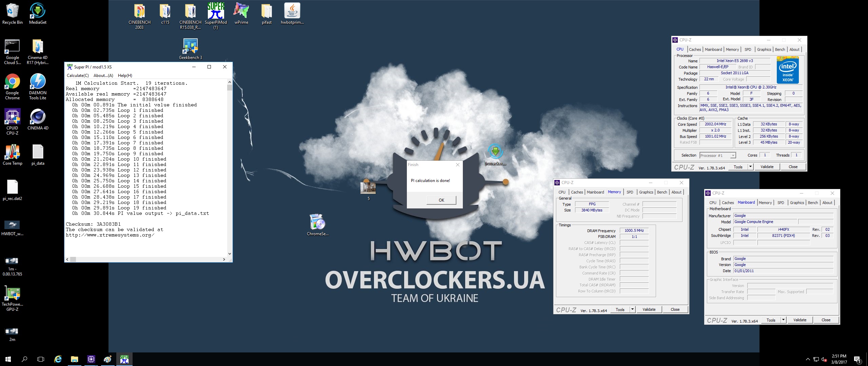The width and height of the screenshot is (868, 366).
Task: Open rutracker desktop icon
Action: tap(495, 155)
